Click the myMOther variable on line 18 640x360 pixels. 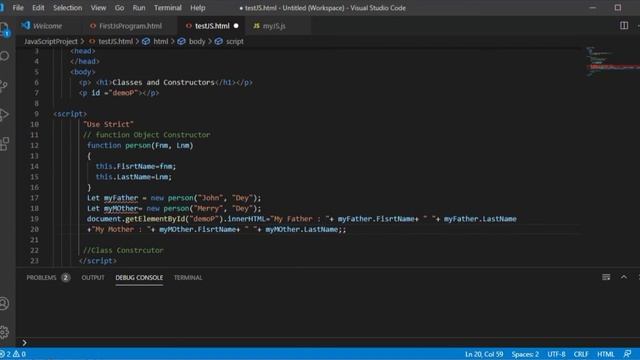[x=121, y=208]
